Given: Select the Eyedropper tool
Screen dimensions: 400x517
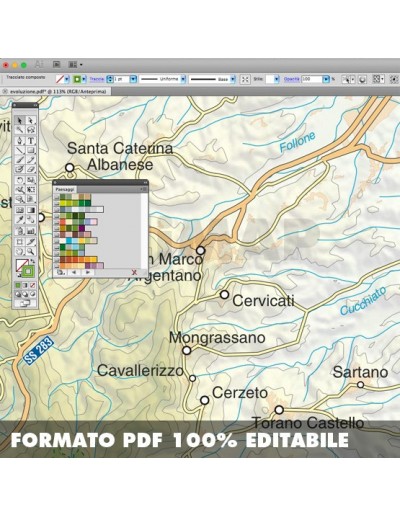Looking at the screenshot, I should 20,220.
